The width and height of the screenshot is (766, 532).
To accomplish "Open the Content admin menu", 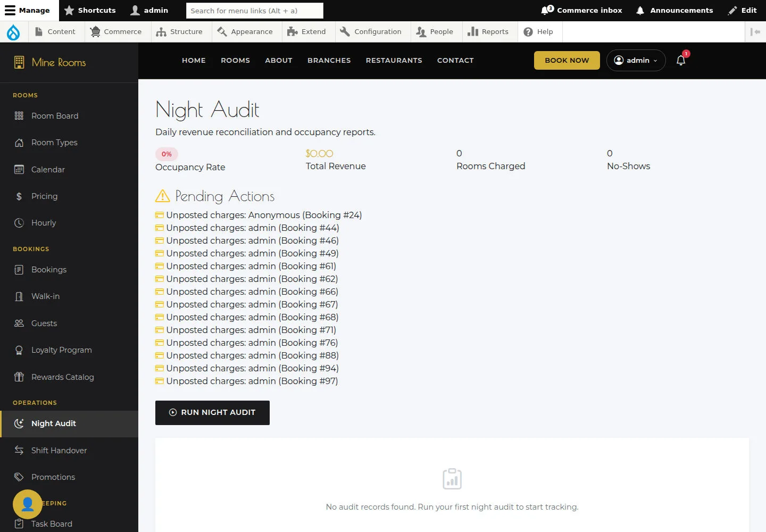I will [55, 32].
